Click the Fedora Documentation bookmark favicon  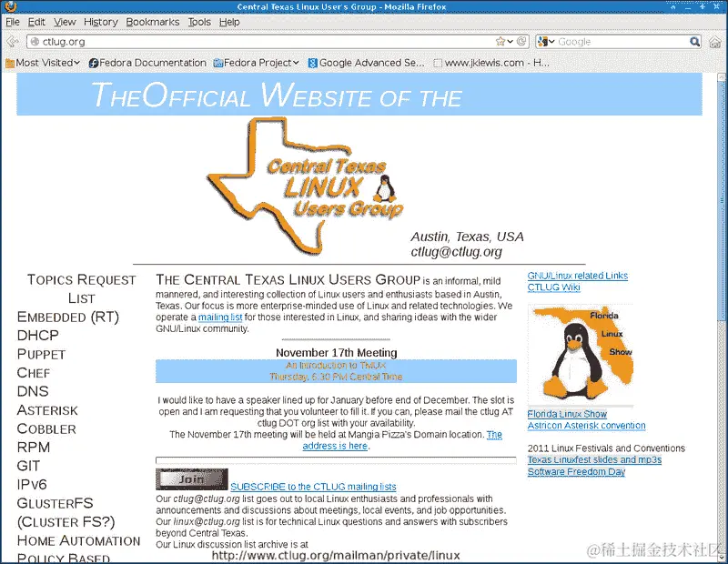pos(93,63)
